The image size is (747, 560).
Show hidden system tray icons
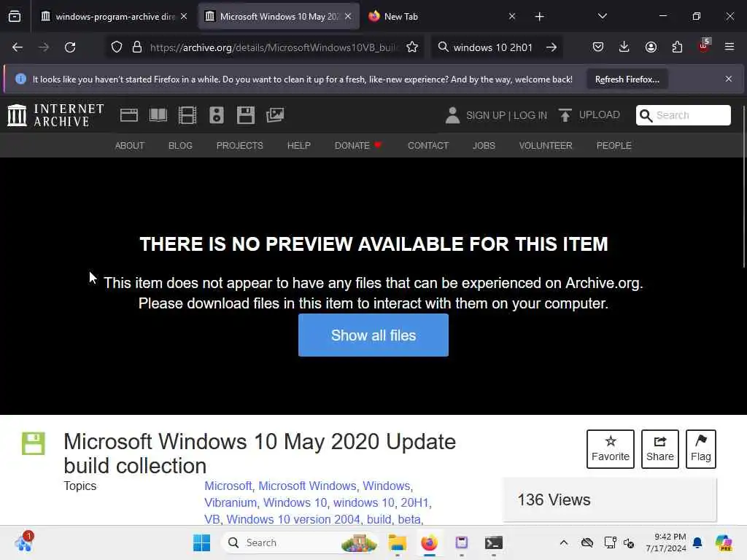coord(564,542)
